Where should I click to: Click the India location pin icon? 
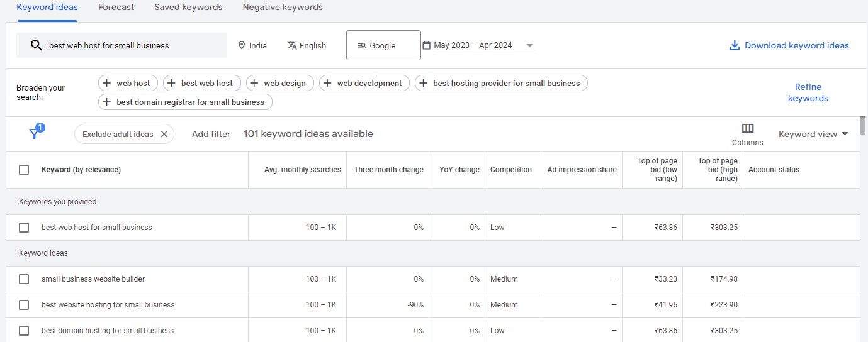(x=241, y=45)
